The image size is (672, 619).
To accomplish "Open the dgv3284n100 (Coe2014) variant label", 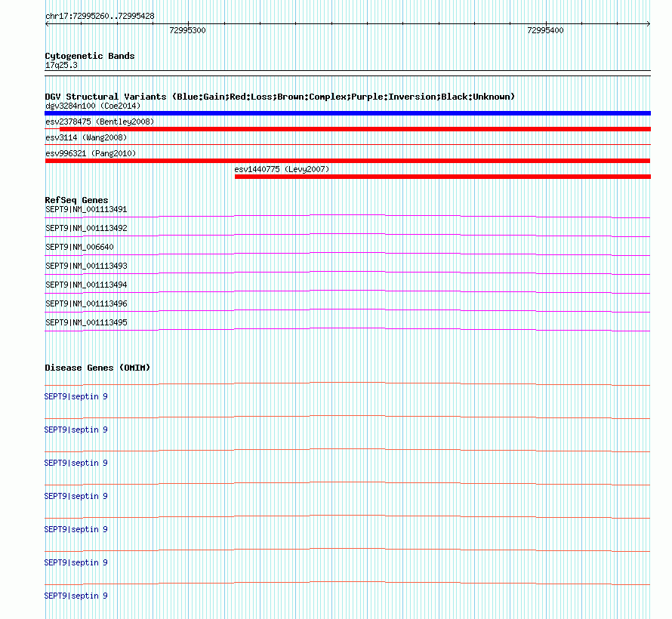I will 93,106.
